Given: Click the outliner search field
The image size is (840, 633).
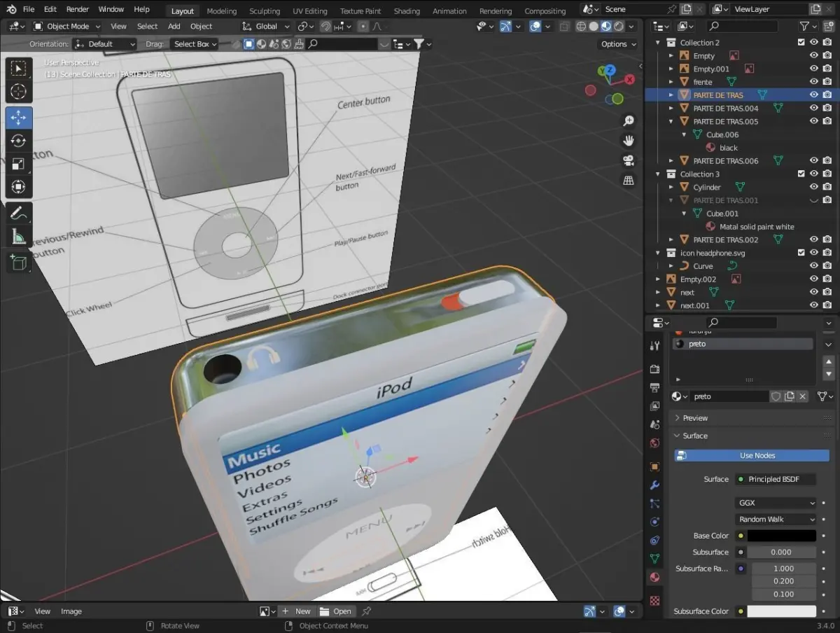Looking at the screenshot, I should tap(742, 26).
